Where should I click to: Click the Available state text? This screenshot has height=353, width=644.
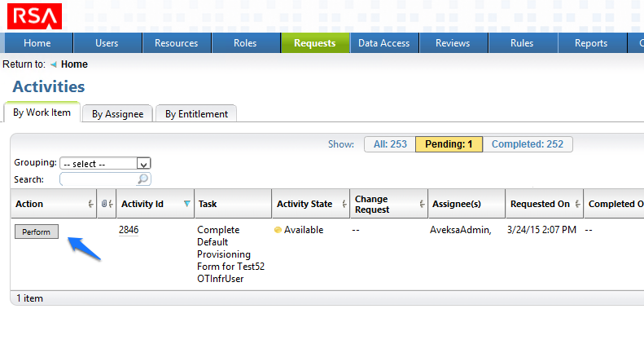tap(304, 230)
